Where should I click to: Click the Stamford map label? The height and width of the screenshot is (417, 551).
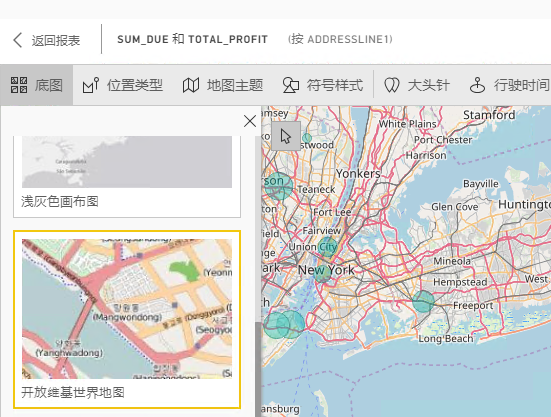489,115
